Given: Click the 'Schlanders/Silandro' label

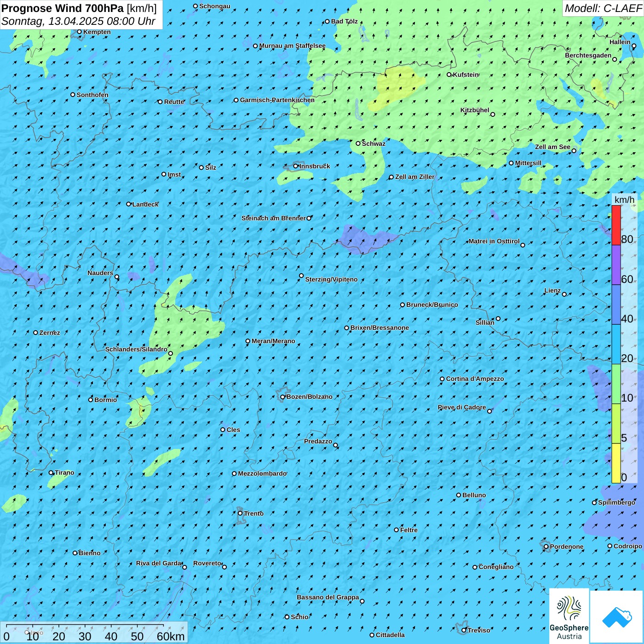Looking at the screenshot, I should [136, 349].
